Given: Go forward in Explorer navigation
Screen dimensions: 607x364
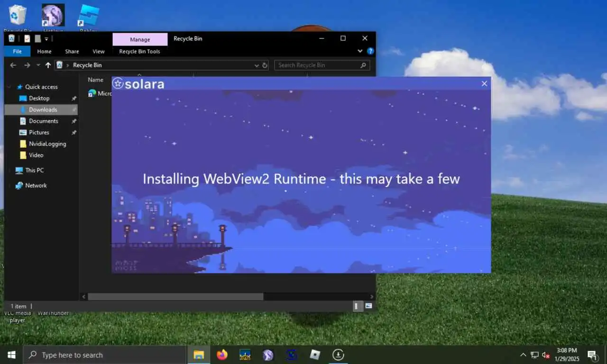Looking at the screenshot, I should 27,65.
